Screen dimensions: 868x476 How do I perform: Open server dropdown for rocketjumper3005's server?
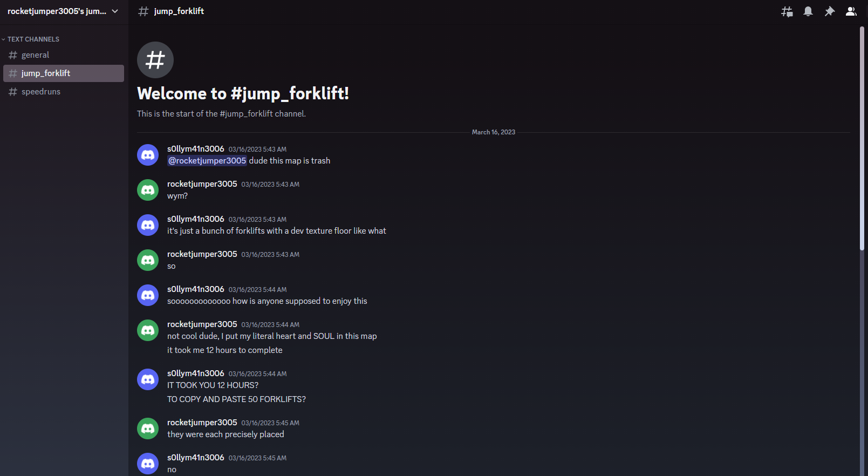point(64,11)
